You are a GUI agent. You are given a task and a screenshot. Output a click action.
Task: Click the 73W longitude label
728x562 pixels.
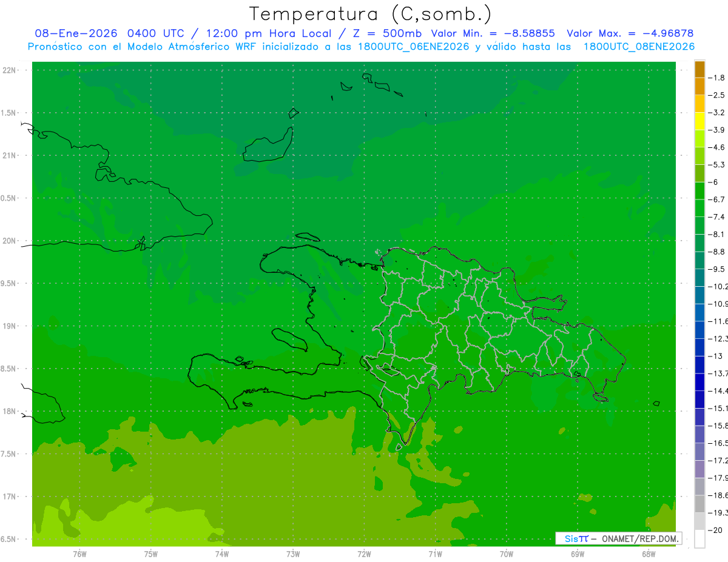pyautogui.click(x=293, y=554)
